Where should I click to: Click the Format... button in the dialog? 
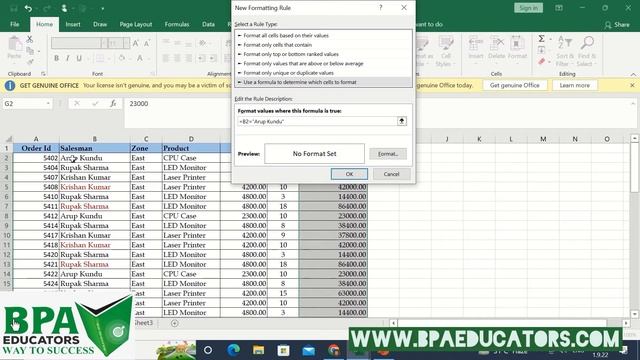[x=388, y=154]
